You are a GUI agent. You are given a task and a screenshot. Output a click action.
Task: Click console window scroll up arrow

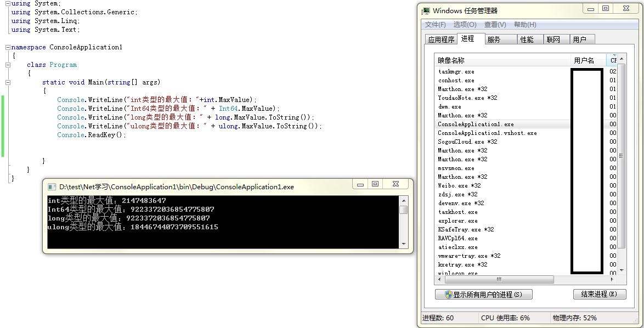coord(404,200)
